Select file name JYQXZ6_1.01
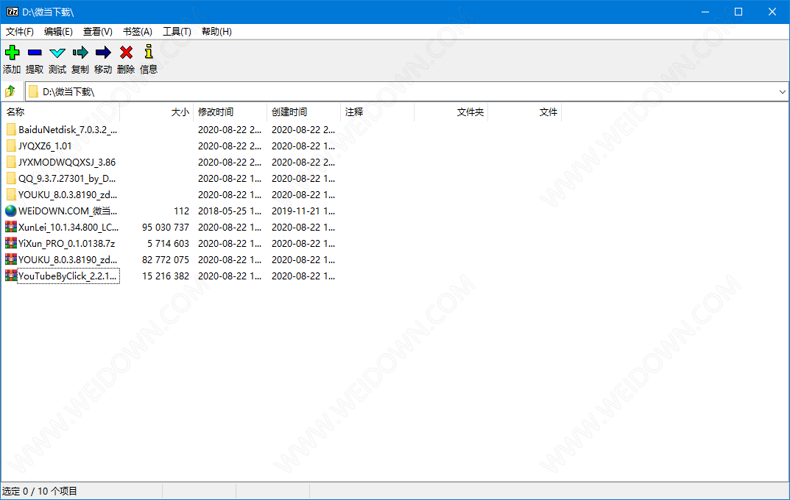This screenshot has height=500, width=790. pyautogui.click(x=45, y=146)
